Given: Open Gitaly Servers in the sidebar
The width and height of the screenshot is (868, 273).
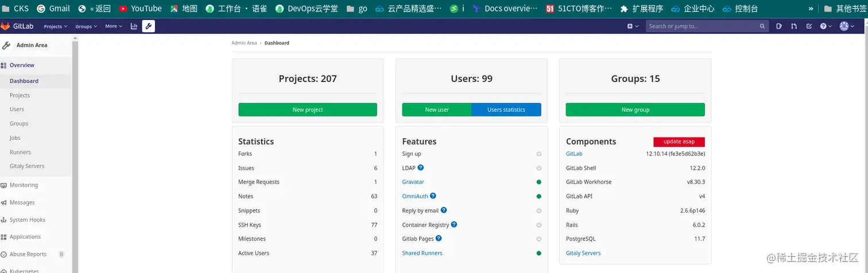Looking at the screenshot, I should (x=27, y=166).
